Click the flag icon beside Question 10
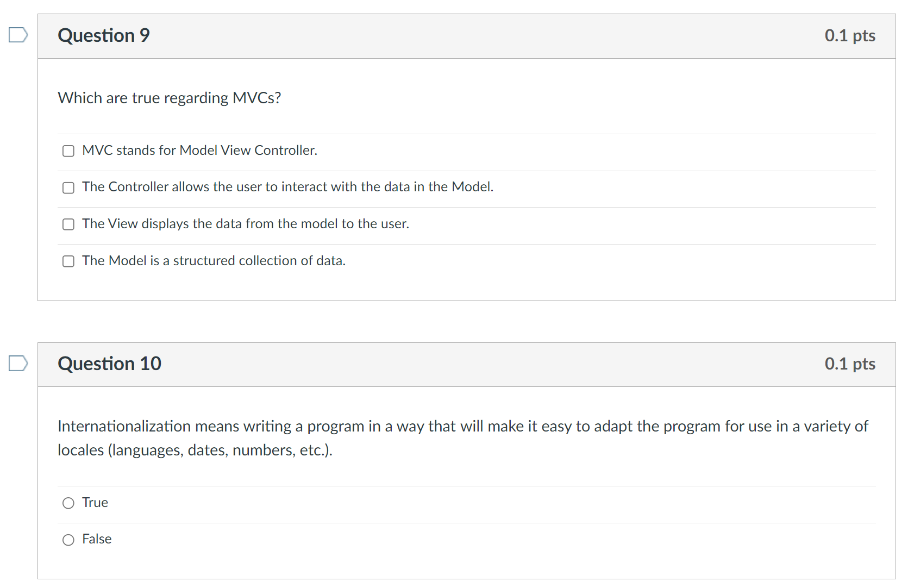914x588 pixels. pos(18,363)
